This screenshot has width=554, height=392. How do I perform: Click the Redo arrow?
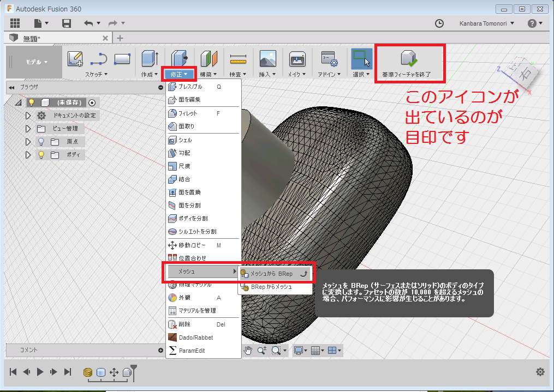112,23
